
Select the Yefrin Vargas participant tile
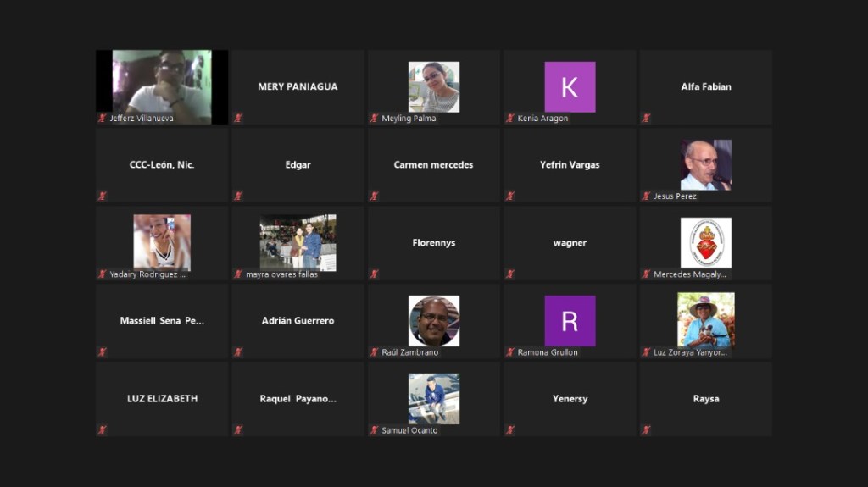570,165
